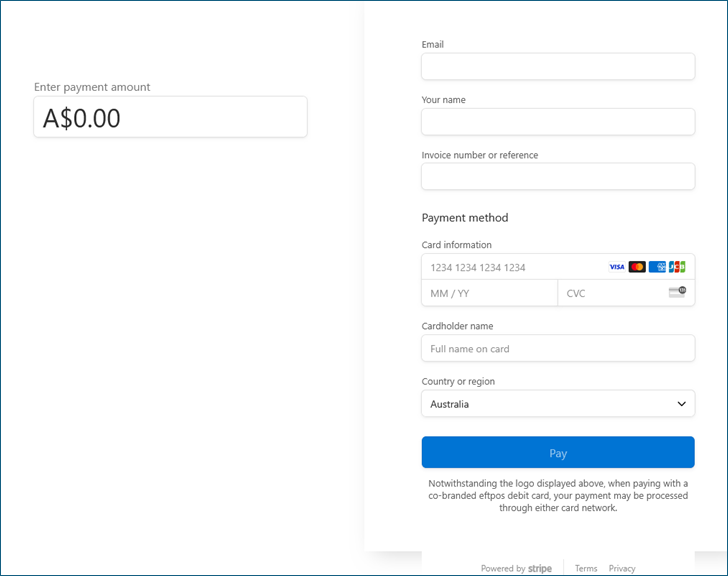Click the CVC card hint icon

click(x=677, y=292)
